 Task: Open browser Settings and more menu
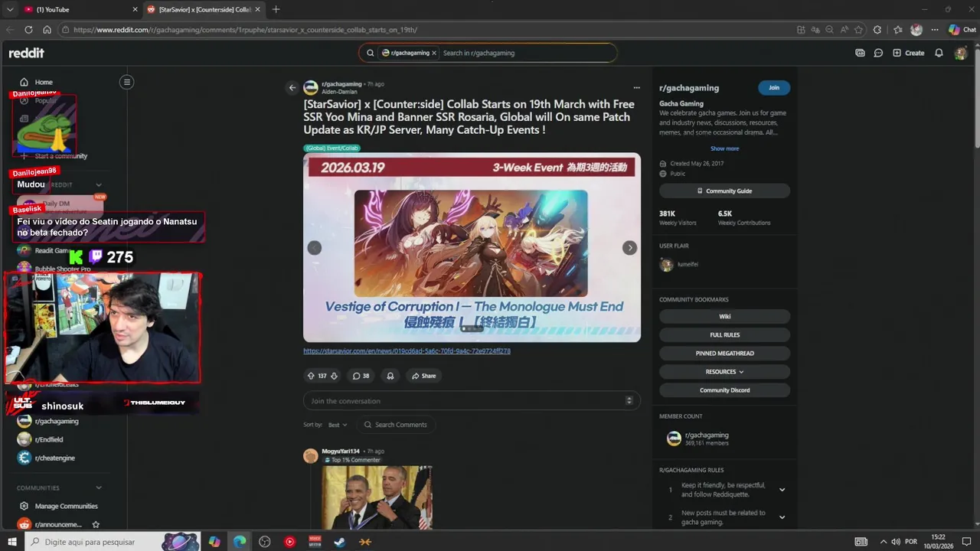pos(935,30)
